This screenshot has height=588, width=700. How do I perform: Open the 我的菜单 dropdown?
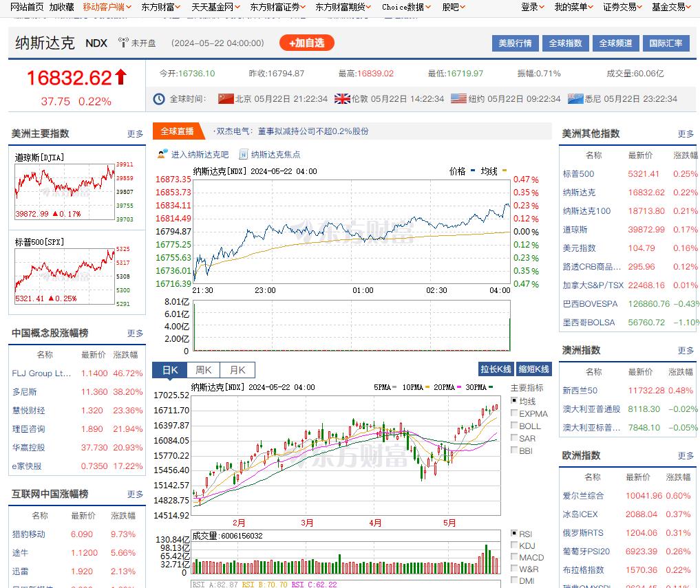click(573, 7)
